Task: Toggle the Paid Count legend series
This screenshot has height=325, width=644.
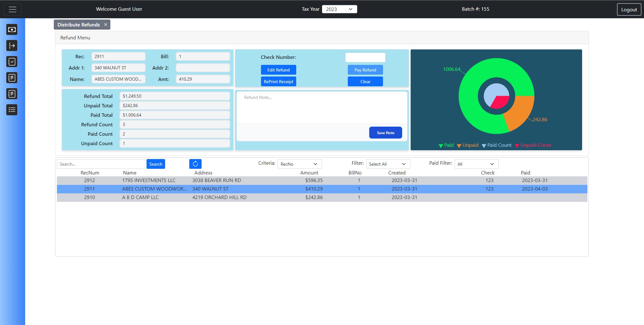Action: pos(497,145)
